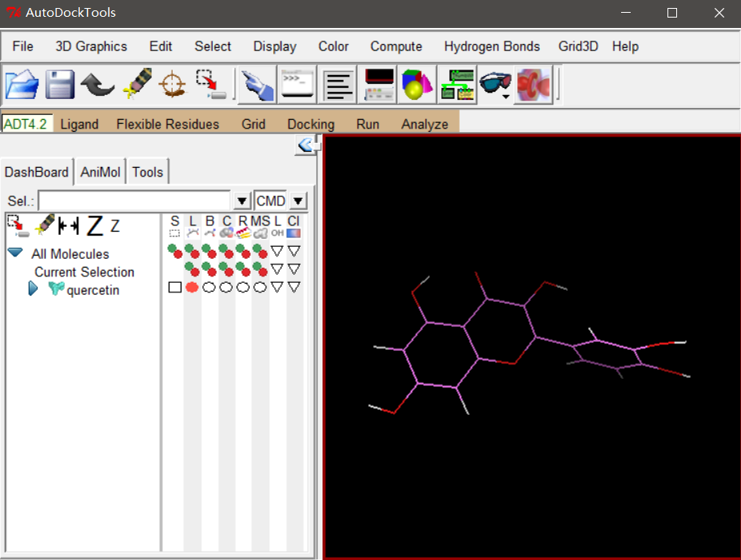Image resolution: width=741 pixels, height=560 pixels.
Task: Click the S select column header
Action: [x=175, y=226]
